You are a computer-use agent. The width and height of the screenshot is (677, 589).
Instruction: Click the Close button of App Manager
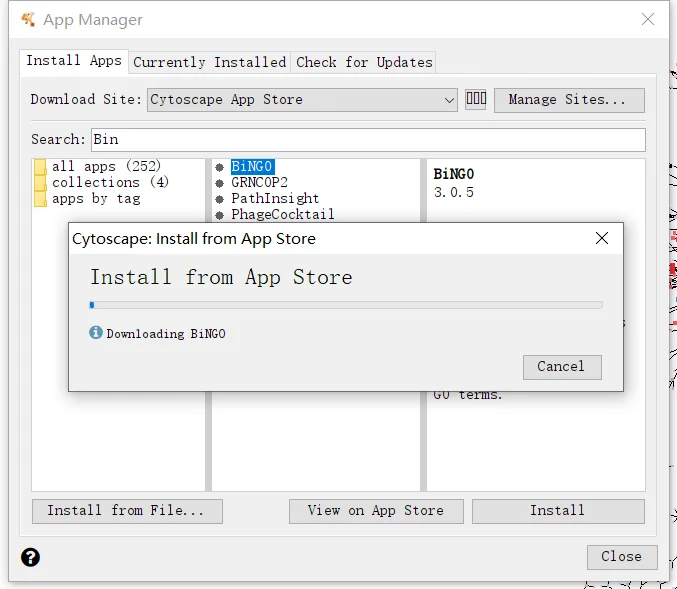click(622, 557)
